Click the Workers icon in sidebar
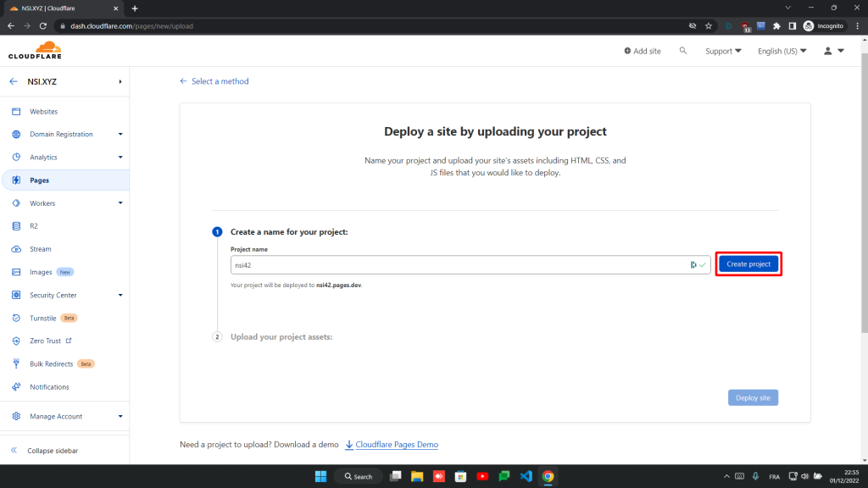The width and height of the screenshot is (868, 488). click(16, 203)
